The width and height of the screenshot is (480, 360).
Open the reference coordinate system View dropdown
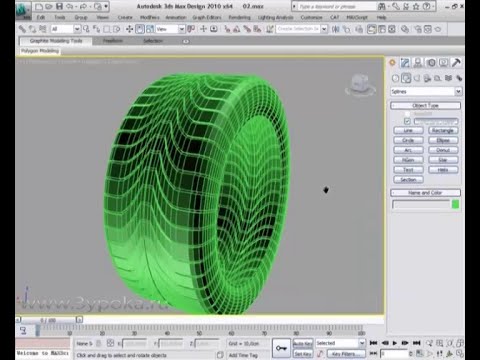[x=170, y=29]
